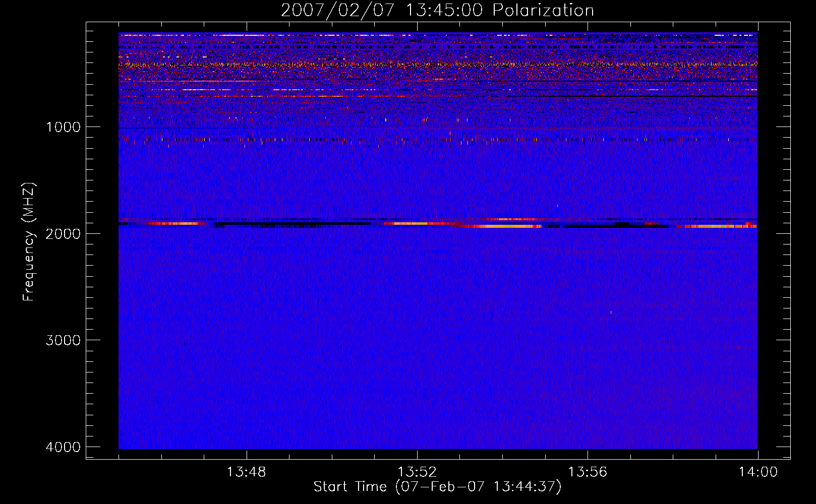Select the 1000 frequency tick label

click(x=63, y=127)
